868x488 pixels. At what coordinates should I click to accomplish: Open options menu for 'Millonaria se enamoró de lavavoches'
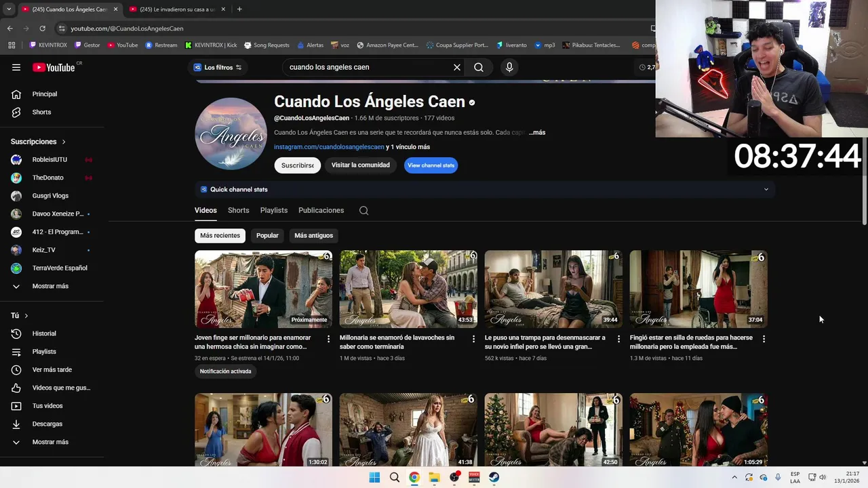[x=474, y=339]
